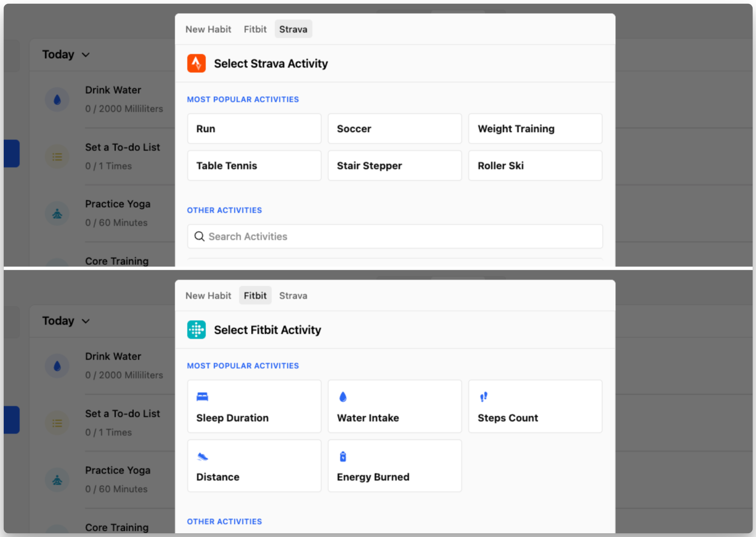Open Practice Yoga habit behind Fitbit dialog
Image resolution: width=756 pixels, height=537 pixels.
(x=118, y=471)
